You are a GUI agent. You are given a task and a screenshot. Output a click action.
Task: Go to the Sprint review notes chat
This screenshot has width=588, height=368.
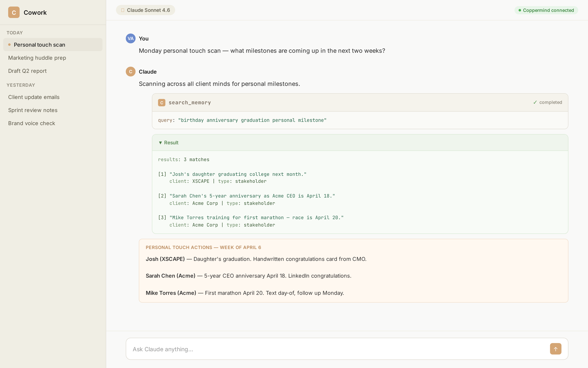pyautogui.click(x=53, y=110)
